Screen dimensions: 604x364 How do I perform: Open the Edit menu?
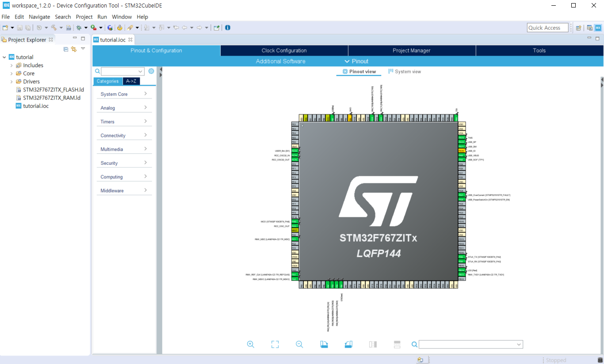[x=19, y=17]
